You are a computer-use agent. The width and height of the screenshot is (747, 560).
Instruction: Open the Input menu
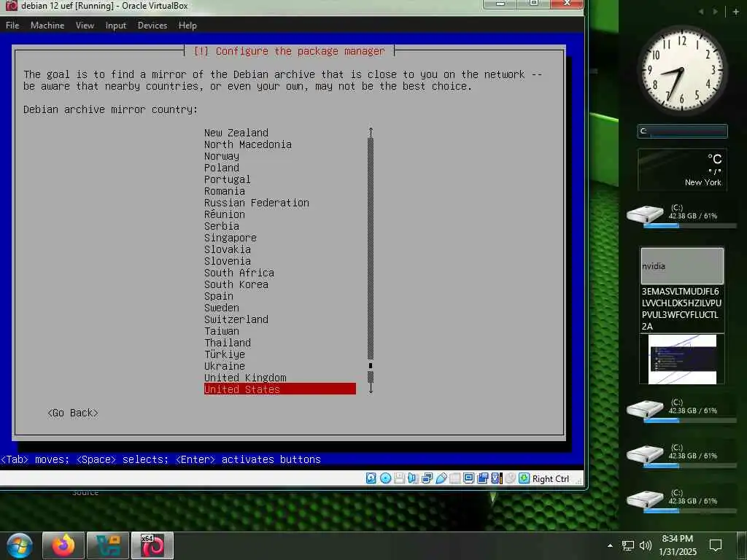click(116, 26)
